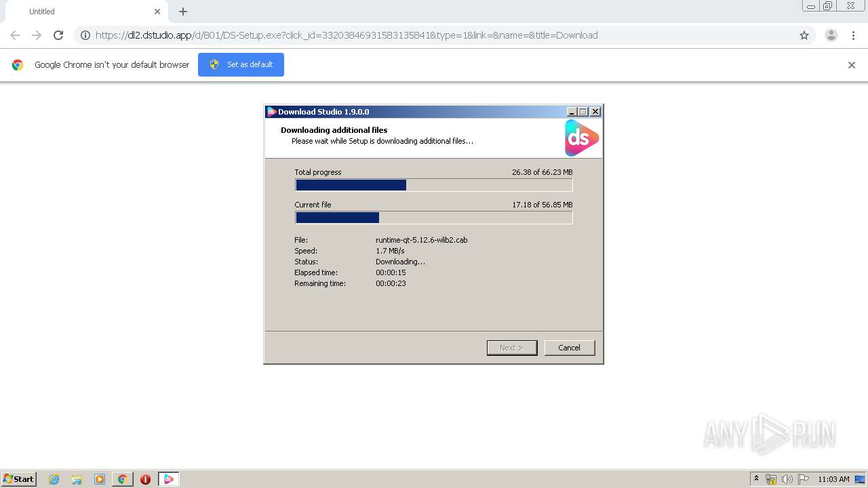Image resolution: width=868 pixels, height=488 pixels.
Task: Click the Cancel button in installer
Action: click(x=570, y=348)
